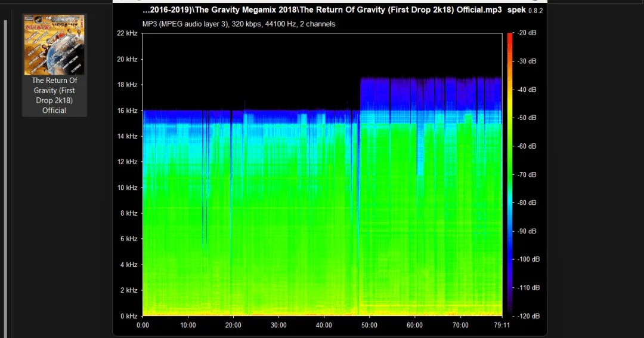Click the 0.8.2 version number
The width and height of the screenshot is (644, 338).
pyautogui.click(x=535, y=11)
